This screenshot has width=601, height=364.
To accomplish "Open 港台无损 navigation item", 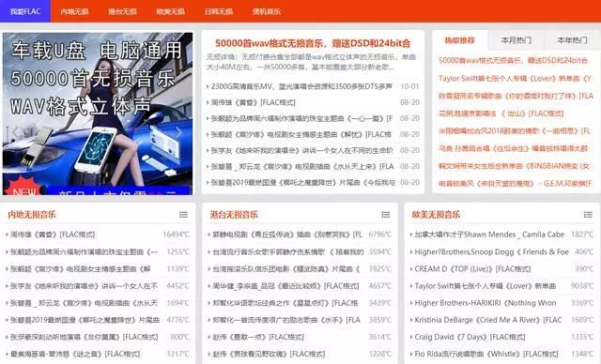I will coord(122,11).
